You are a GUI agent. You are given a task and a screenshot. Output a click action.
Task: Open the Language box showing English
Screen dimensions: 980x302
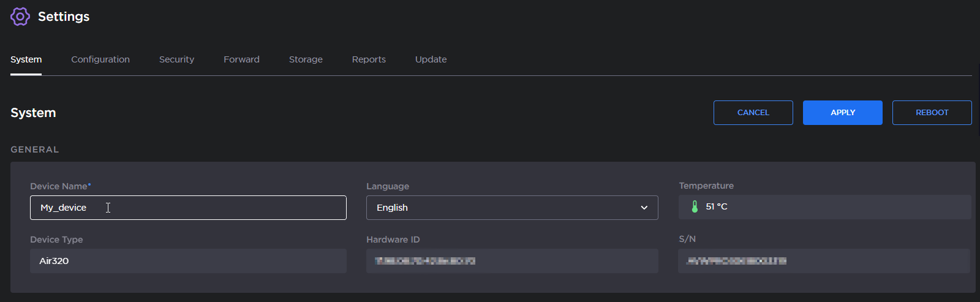502,208
